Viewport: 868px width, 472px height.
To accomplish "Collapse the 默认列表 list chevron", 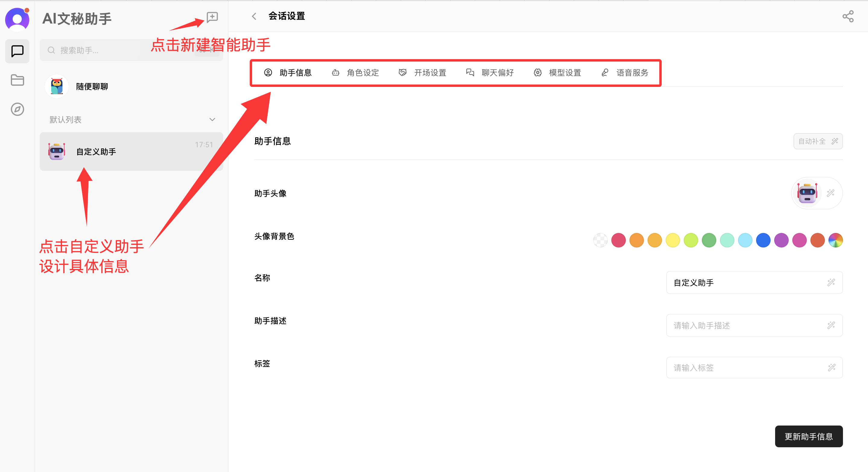I will point(212,119).
